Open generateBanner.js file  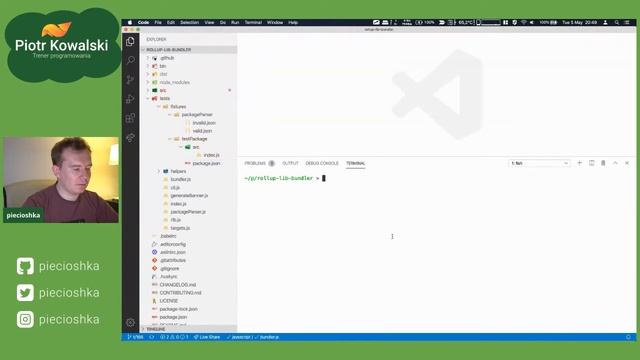189,196
